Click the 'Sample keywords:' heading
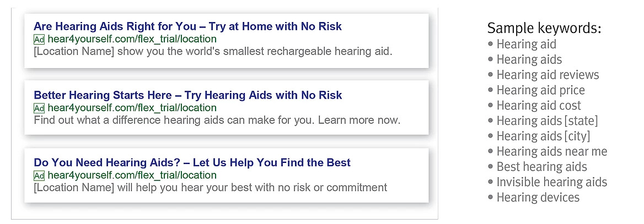The height and width of the screenshot is (224, 644). pyautogui.click(x=544, y=28)
